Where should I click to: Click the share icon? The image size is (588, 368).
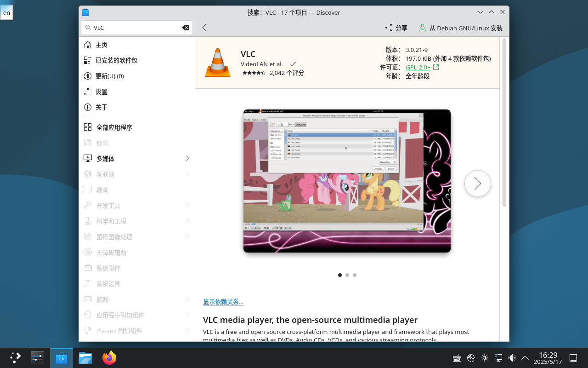click(x=389, y=28)
